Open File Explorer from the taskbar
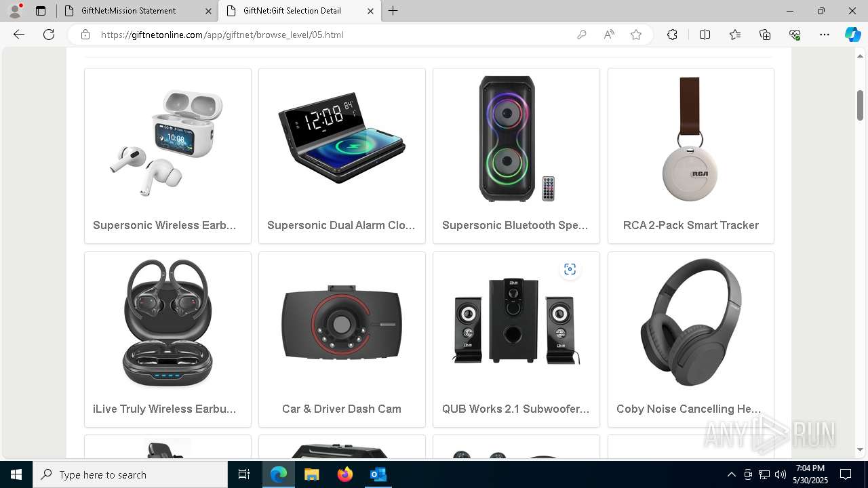 pyautogui.click(x=311, y=474)
